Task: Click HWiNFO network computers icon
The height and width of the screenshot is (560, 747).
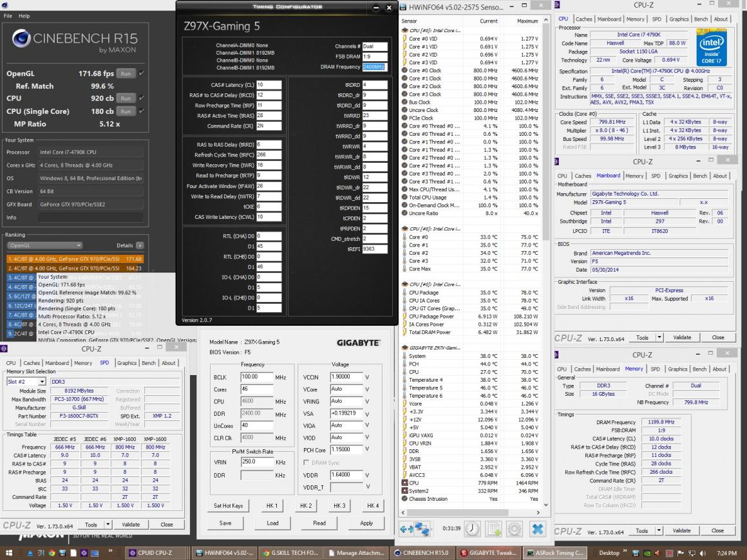Action: click(422, 529)
